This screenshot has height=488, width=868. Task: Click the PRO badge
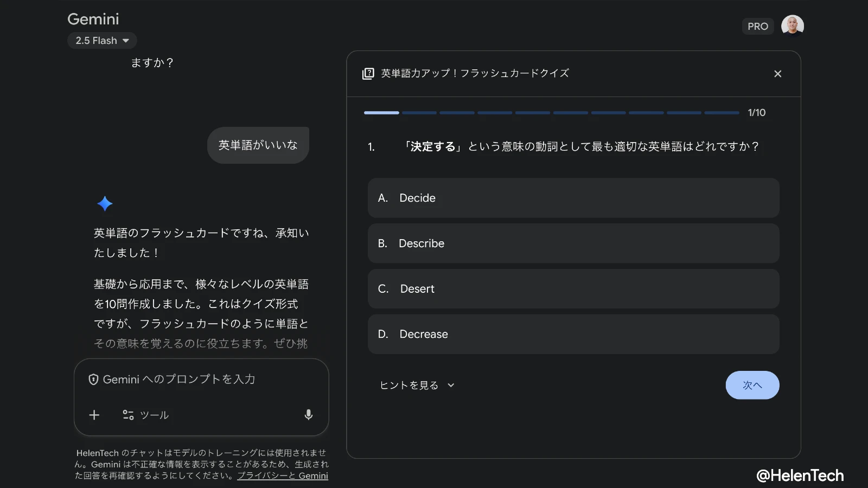coord(758,25)
